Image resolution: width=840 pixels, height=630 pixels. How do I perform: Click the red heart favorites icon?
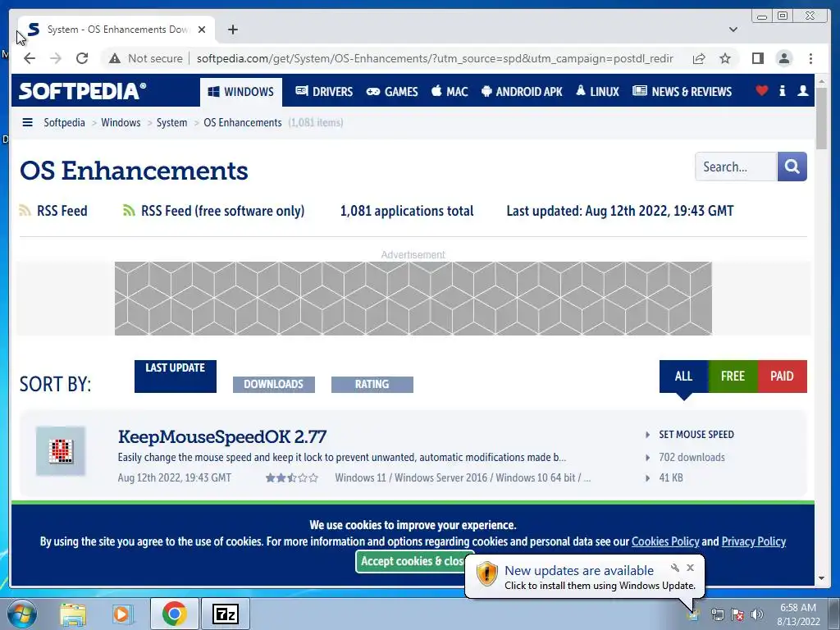761,90
